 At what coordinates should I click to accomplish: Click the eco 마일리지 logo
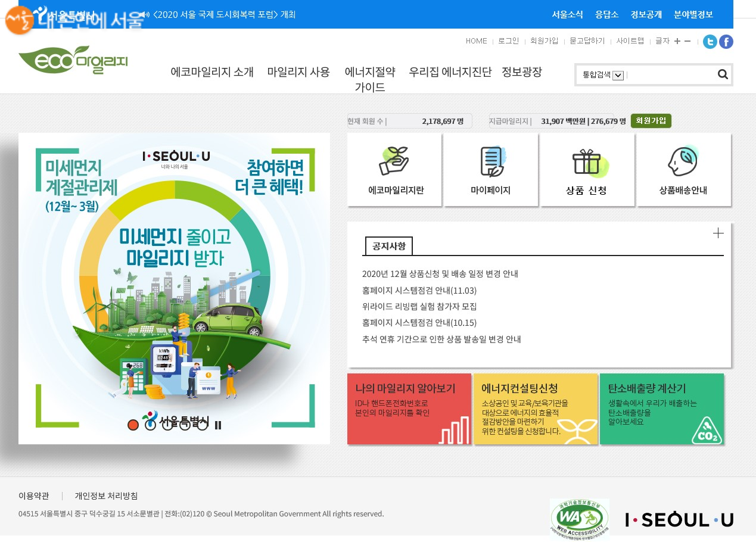click(x=73, y=60)
